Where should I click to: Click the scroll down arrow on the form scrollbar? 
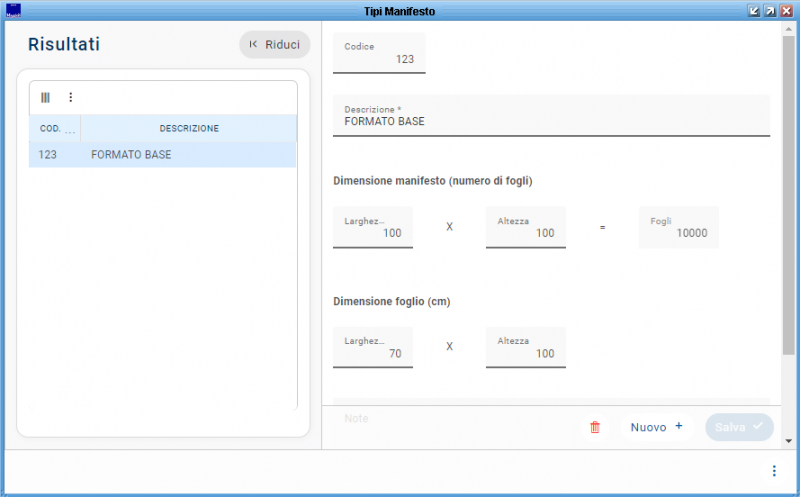789,440
